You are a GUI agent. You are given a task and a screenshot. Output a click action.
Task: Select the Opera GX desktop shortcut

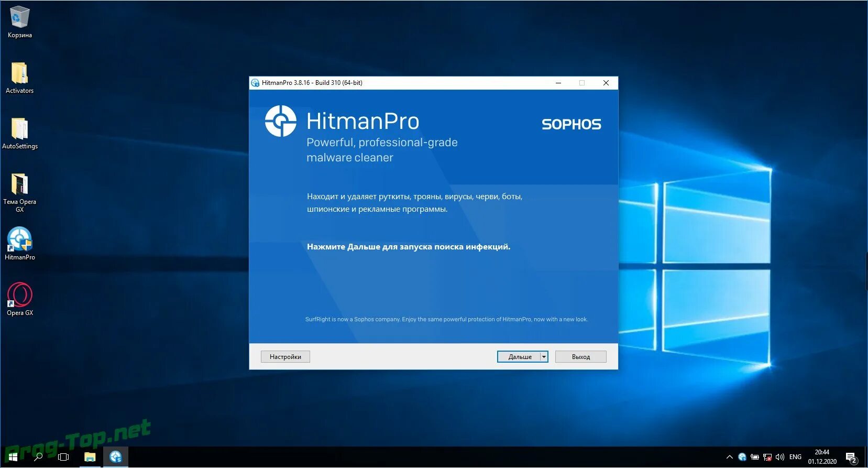click(20, 299)
